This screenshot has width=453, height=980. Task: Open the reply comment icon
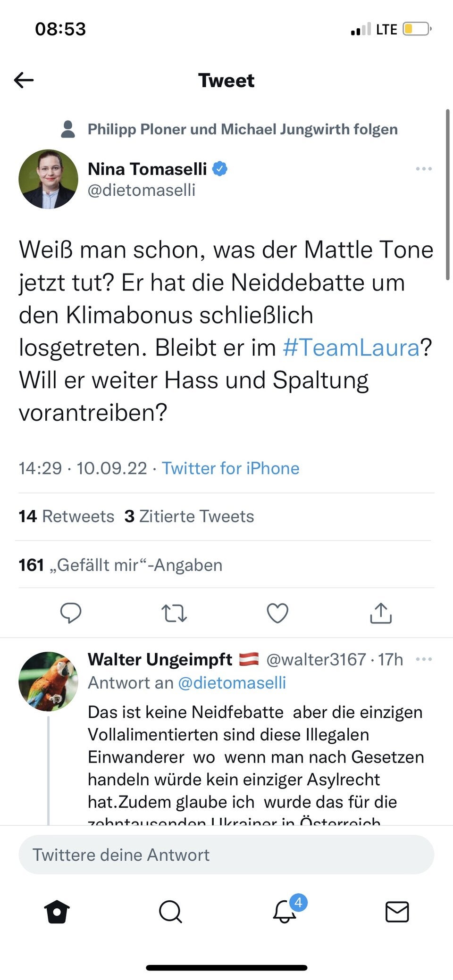coord(71,613)
